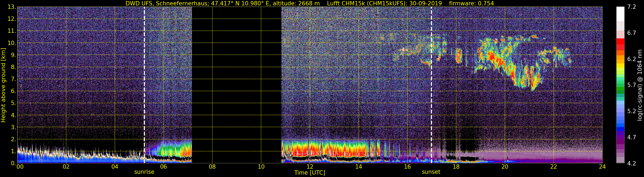Select the "Time [UTC]" axis label
The image size is (644, 177).
click(310, 173)
